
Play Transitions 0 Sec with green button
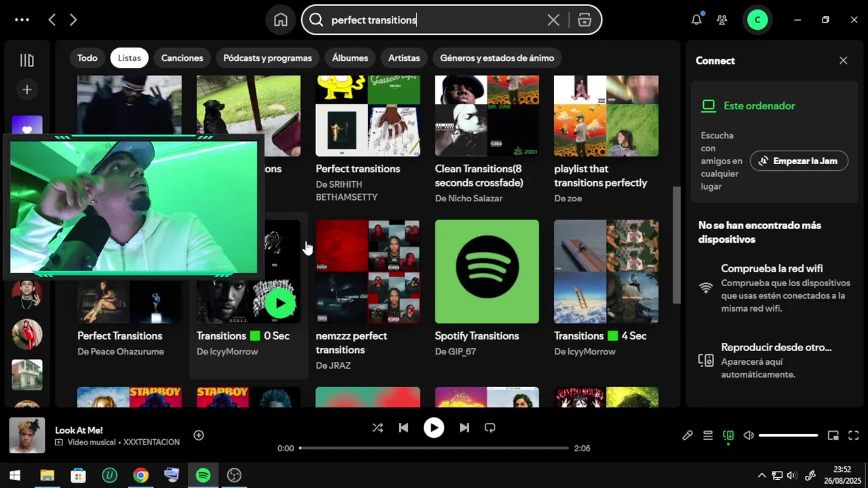(x=281, y=303)
